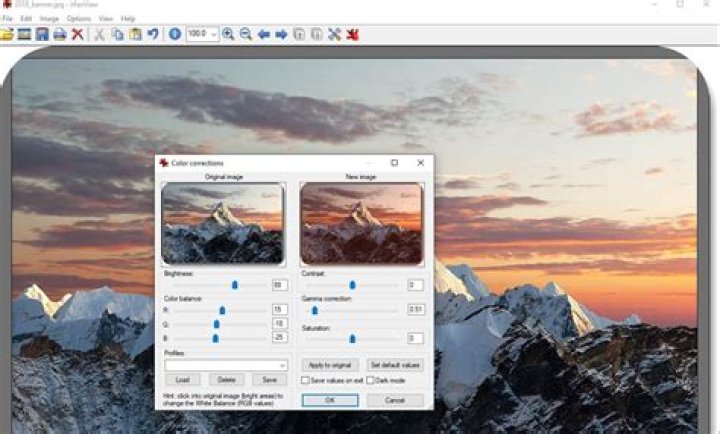720x434 pixels.
Task: Open the Image menu
Action: click(x=49, y=19)
